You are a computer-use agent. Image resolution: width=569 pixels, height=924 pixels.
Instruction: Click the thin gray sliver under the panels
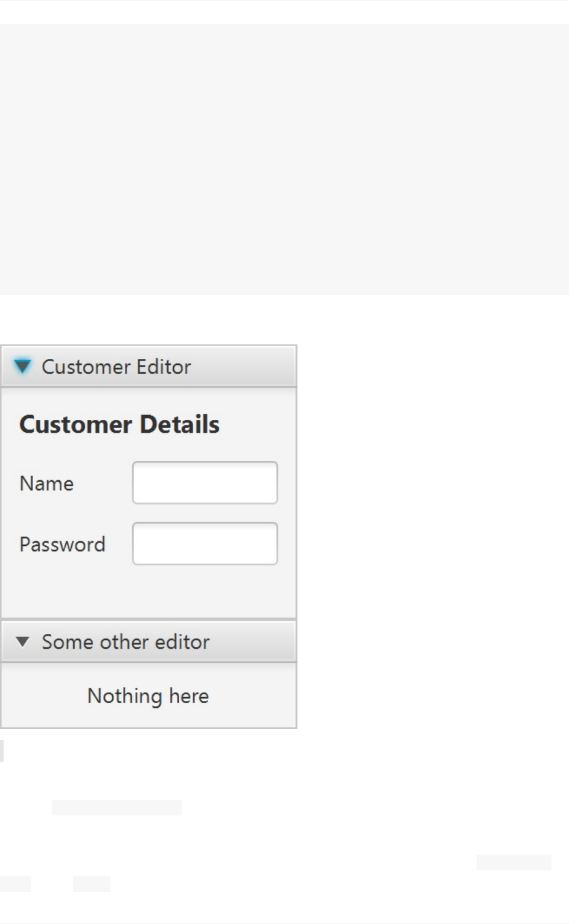point(2,751)
